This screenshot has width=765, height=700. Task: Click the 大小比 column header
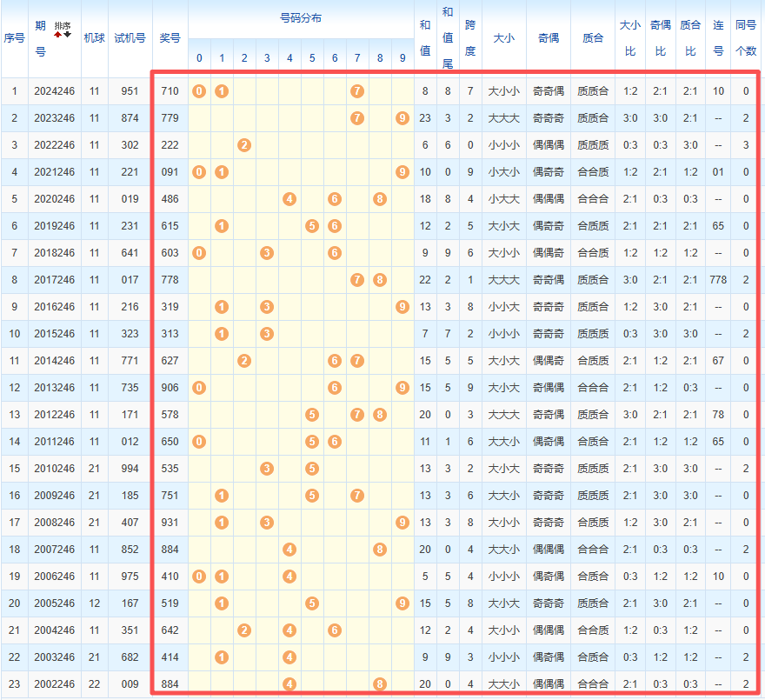(x=629, y=38)
